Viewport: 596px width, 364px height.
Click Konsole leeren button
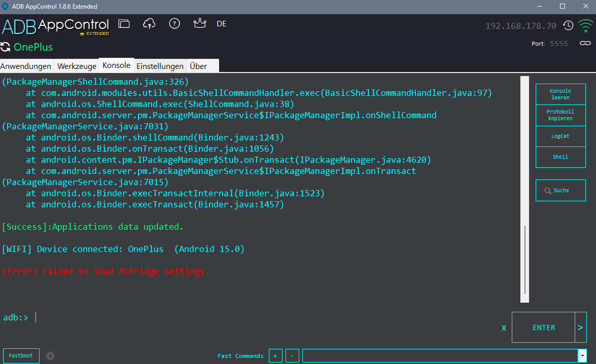point(560,94)
